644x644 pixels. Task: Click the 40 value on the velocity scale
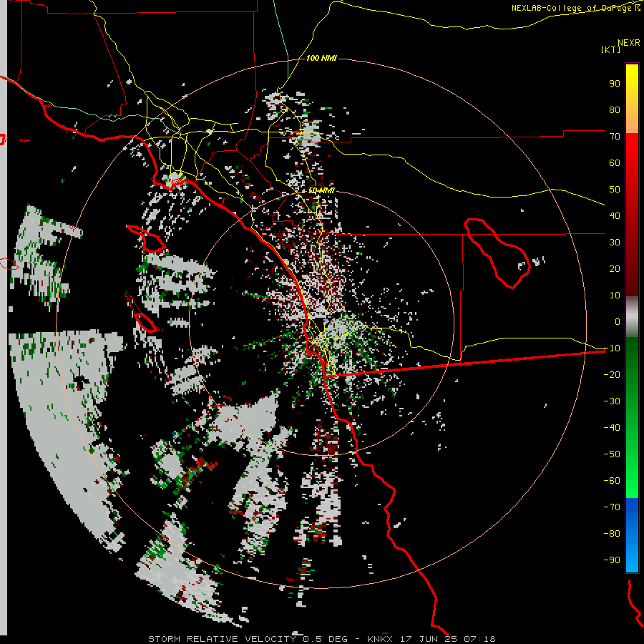(615, 216)
